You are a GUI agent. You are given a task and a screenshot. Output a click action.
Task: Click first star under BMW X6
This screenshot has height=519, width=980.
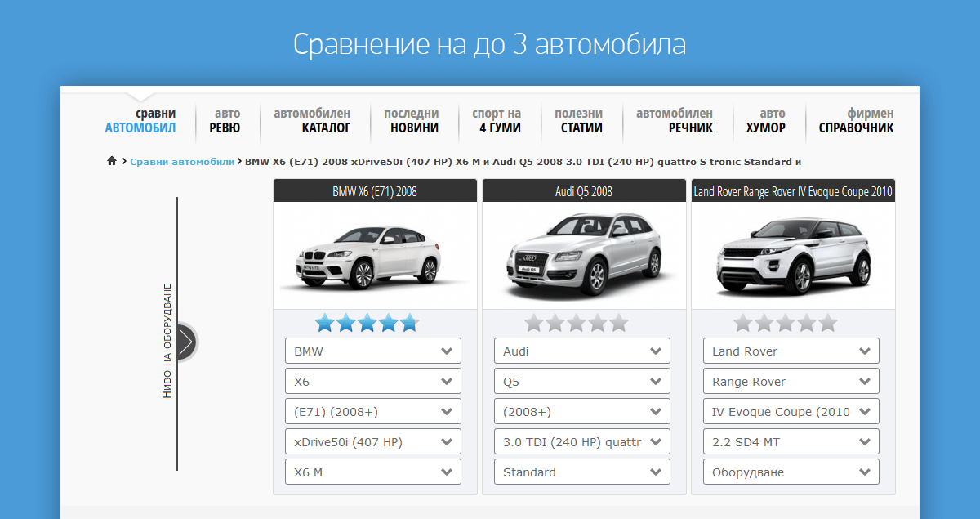click(x=325, y=323)
